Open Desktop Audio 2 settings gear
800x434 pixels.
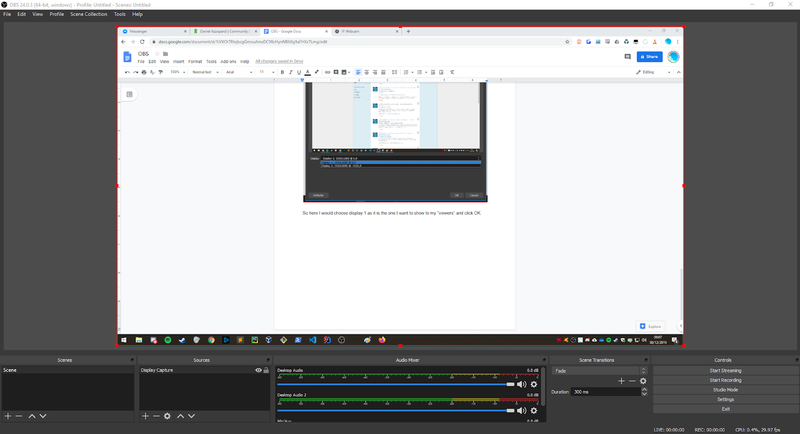pyautogui.click(x=534, y=410)
